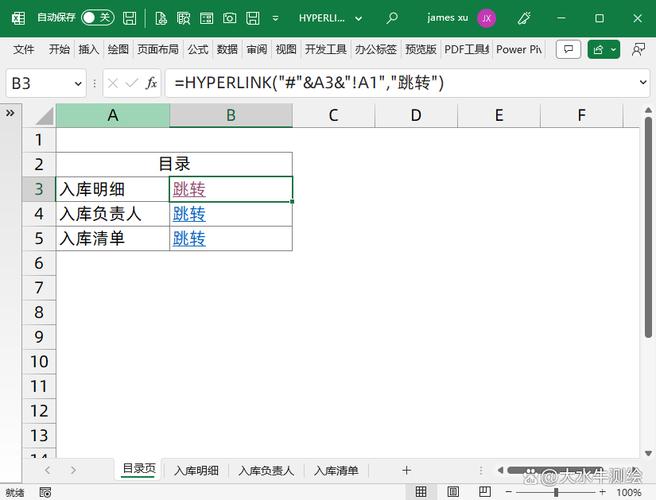This screenshot has width=656, height=500.
Task: Click the person feedback icon
Action: 638,49
